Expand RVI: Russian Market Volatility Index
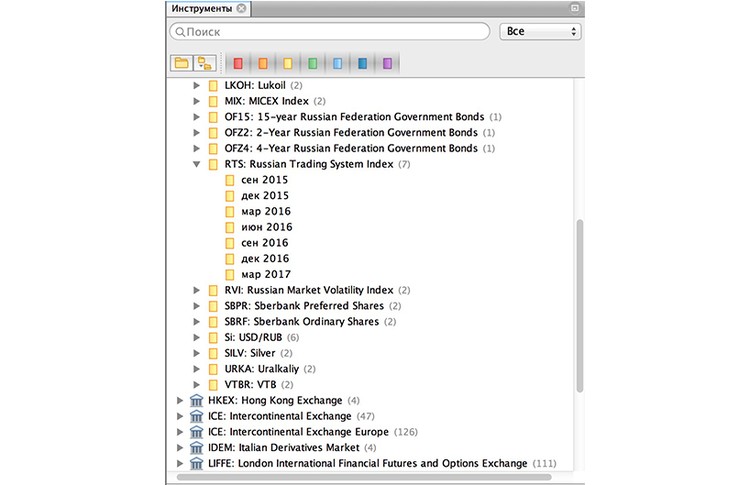 [x=196, y=290]
